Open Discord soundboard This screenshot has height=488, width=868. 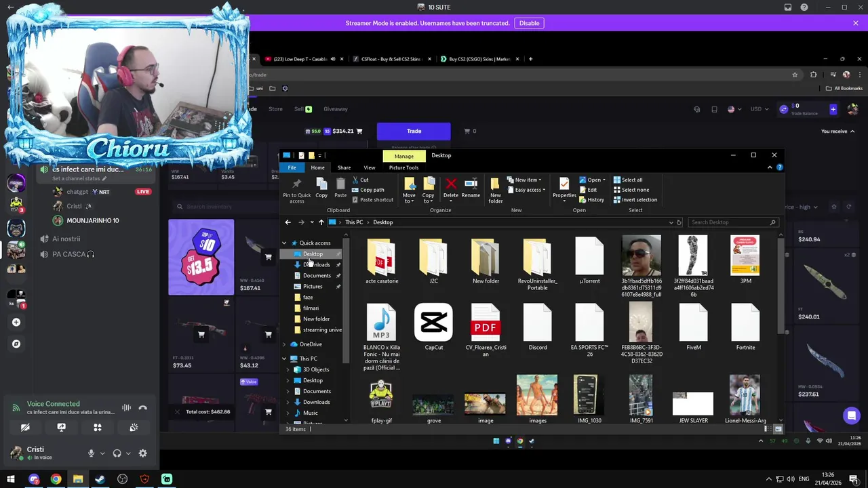(x=134, y=428)
